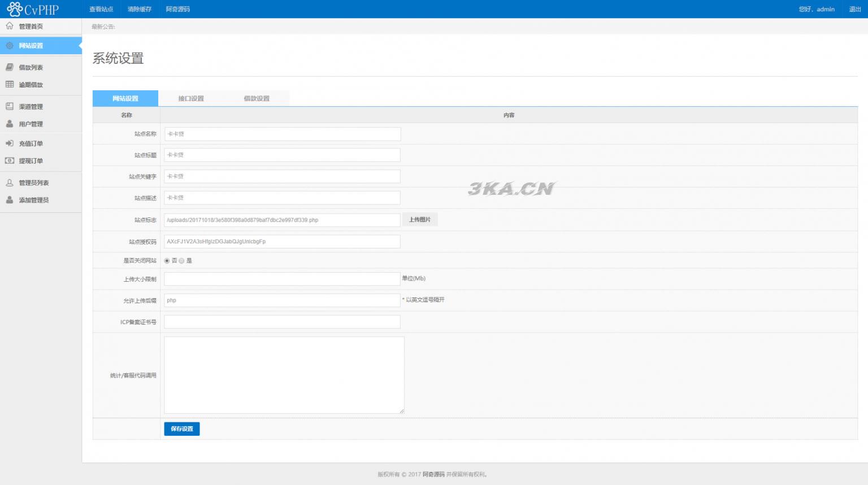The image size is (868, 485).
Task: Click the 退出 logout link
Action: click(x=855, y=9)
